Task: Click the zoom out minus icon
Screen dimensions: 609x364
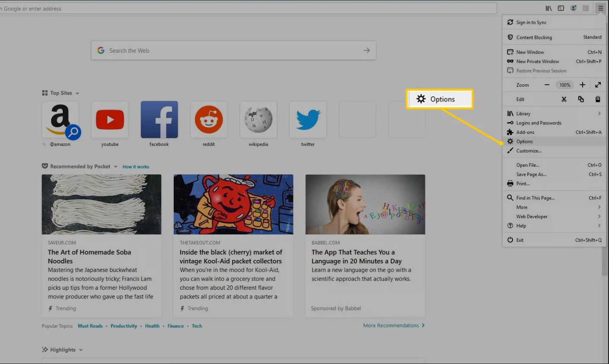Action: point(547,85)
